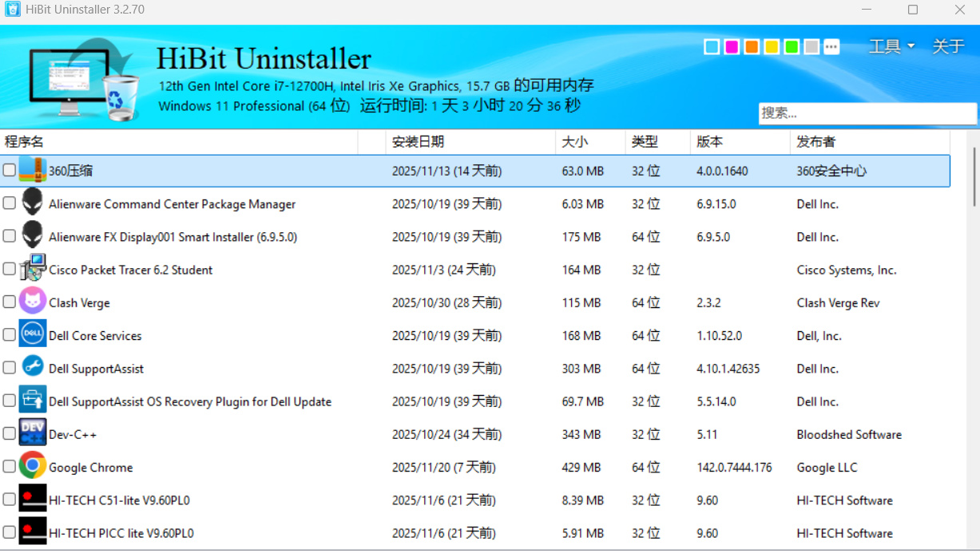Open more color themes via ellipsis icon
The width and height of the screenshot is (980, 553).
tap(831, 46)
